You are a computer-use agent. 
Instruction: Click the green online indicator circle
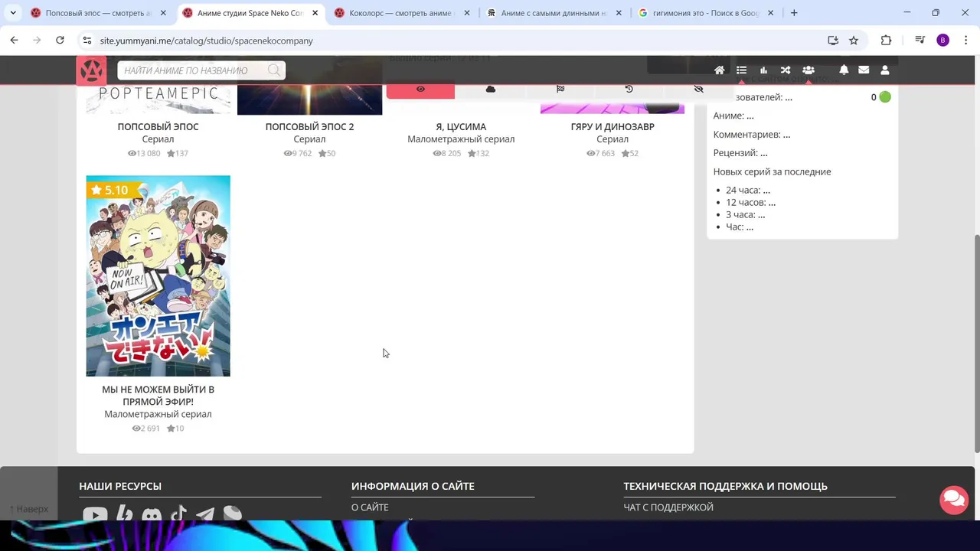coord(885,97)
